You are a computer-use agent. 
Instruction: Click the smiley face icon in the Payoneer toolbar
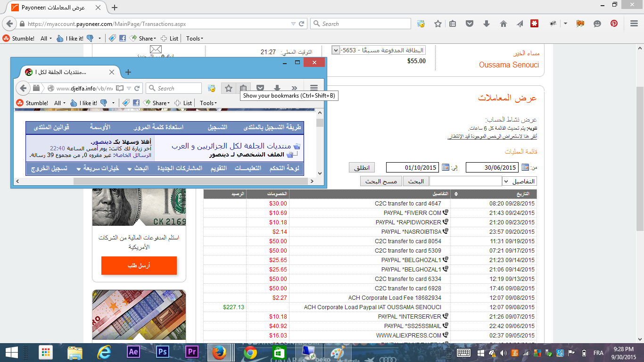[597, 24]
